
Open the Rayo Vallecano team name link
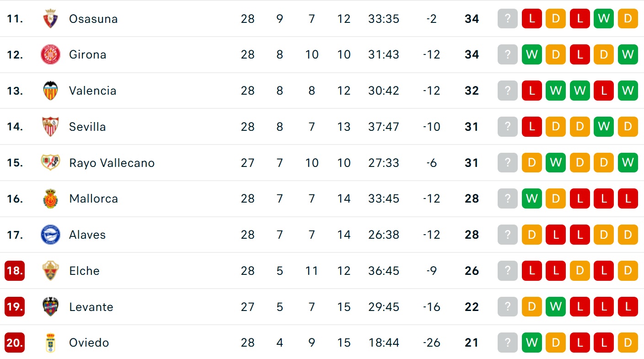[x=112, y=163]
